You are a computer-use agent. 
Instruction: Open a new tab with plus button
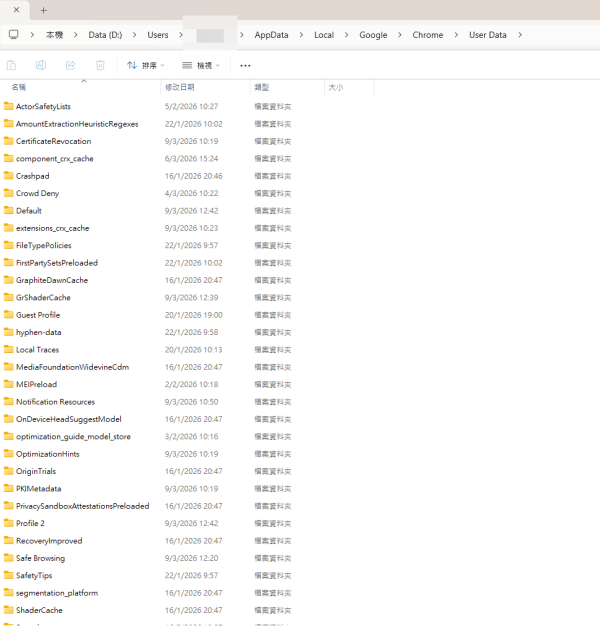pyautogui.click(x=43, y=10)
